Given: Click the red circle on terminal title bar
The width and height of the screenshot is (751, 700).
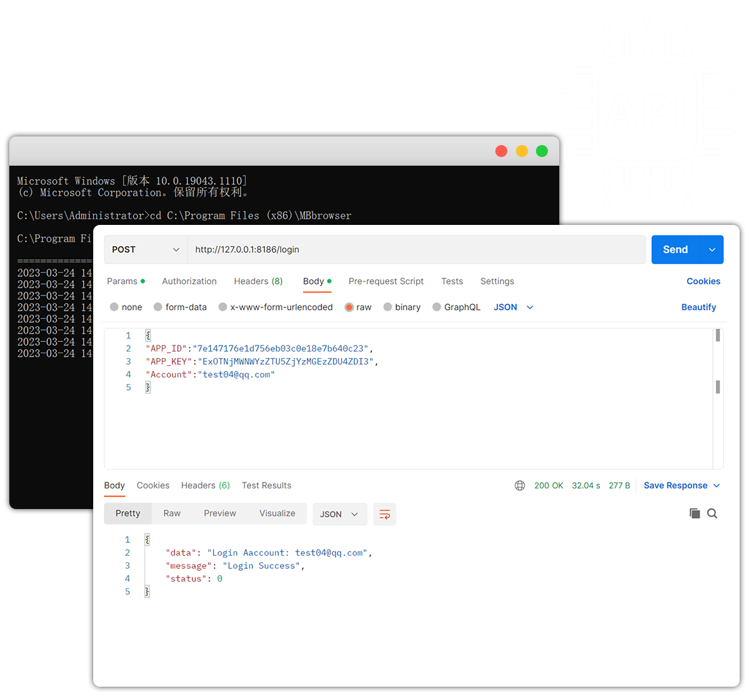Looking at the screenshot, I should (501, 151).
